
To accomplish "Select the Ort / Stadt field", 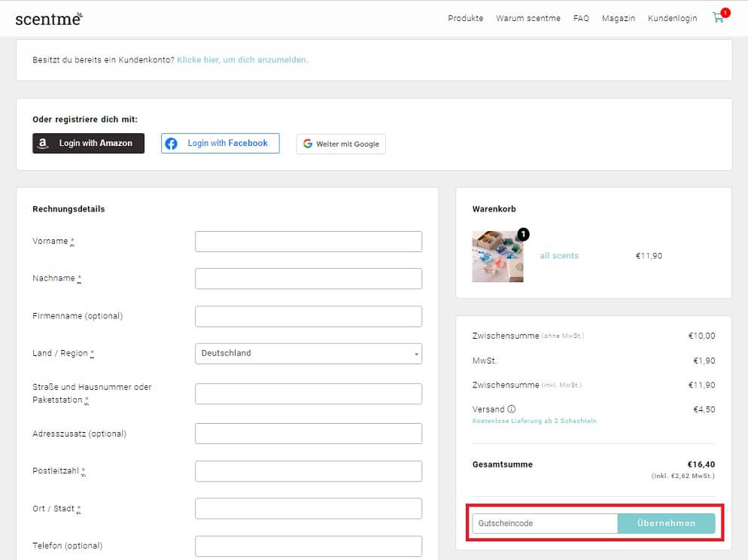I will point(309,509).
